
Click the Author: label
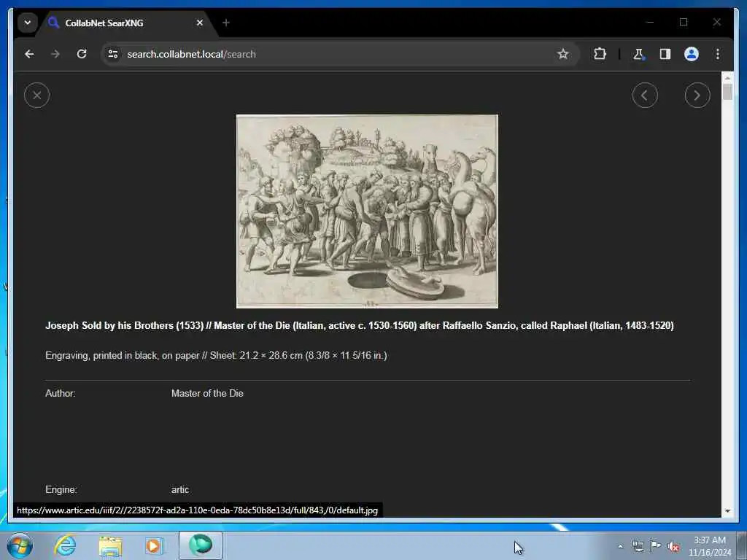click(x=61, y=393)
